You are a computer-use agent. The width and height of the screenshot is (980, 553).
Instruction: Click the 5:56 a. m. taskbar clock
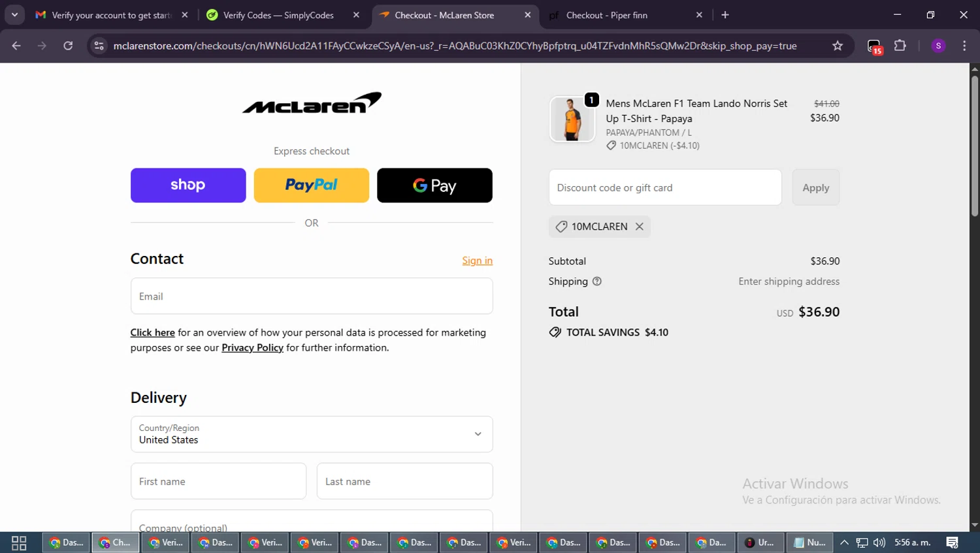pos(913,543)
